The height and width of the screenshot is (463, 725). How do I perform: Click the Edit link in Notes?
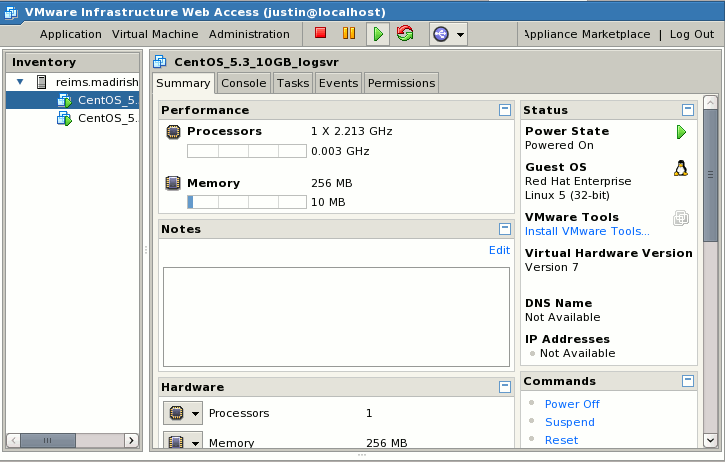(x=499, y=250)
